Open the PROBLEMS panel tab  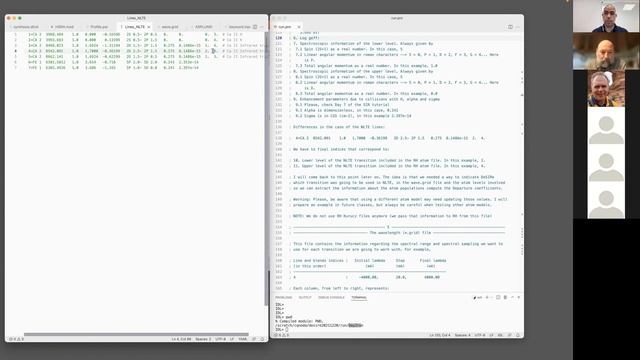pyautogui.click(x=284, y=298)
